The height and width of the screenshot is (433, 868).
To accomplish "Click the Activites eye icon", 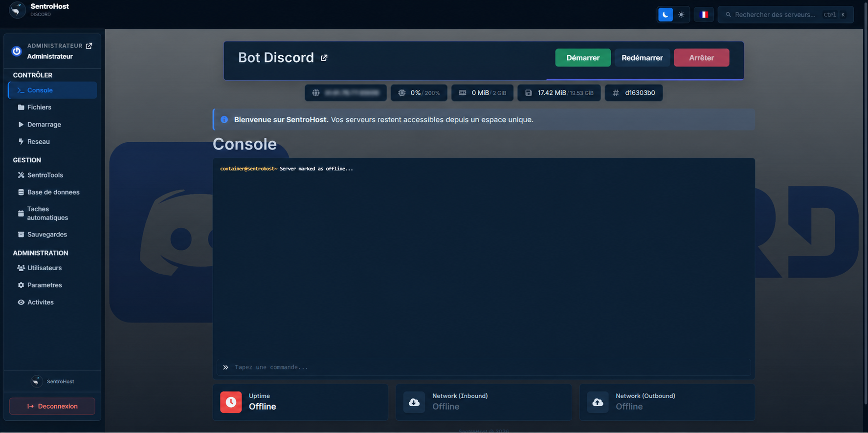I will [x=21, y=302].
